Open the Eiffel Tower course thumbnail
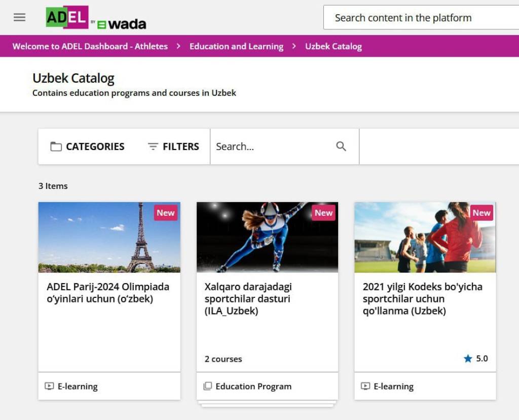 tap(109, 237)
